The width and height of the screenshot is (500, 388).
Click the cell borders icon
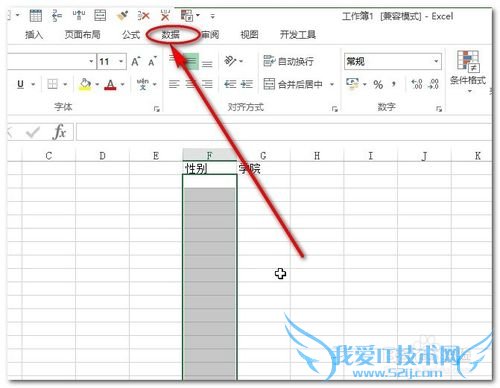53,84
